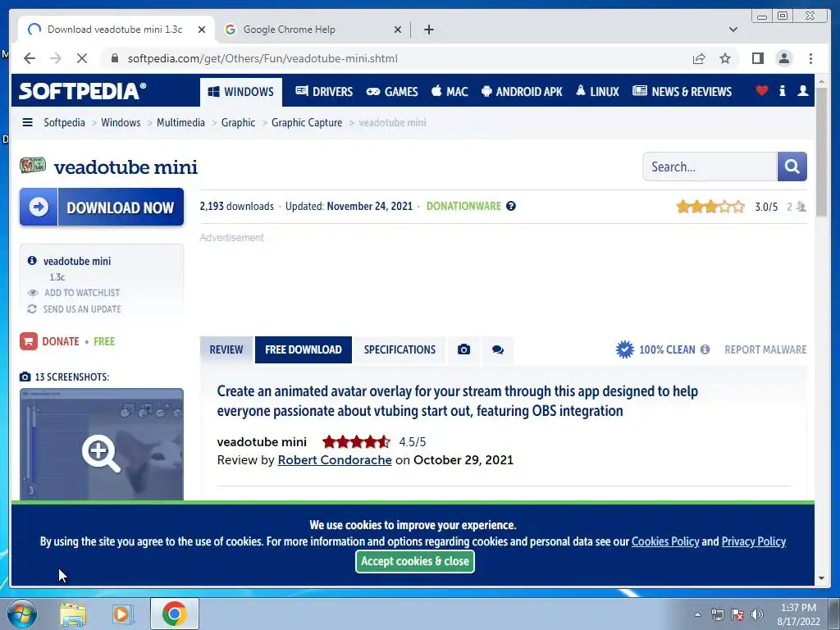Click the Softpedia logo
Screen dimensions: 840x630
pyautogui.click(x=82, y=91)
